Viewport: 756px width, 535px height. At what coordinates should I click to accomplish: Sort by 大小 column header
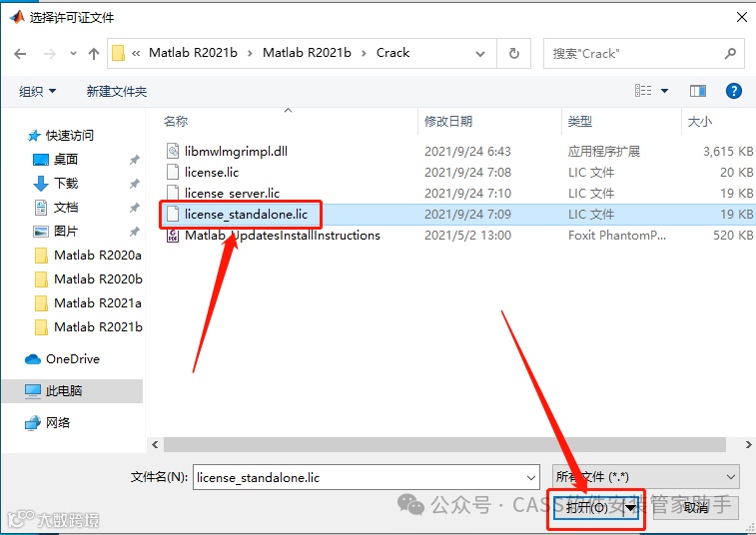(699, 121)
